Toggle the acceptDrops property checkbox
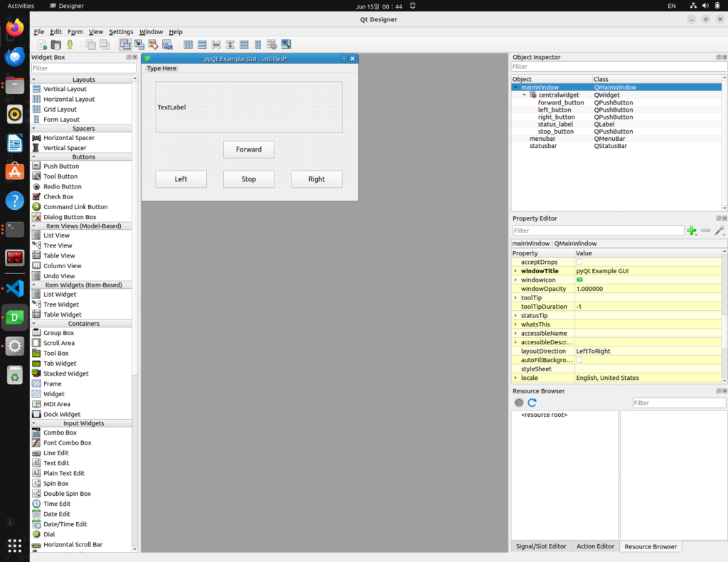Viewport: 728px width, 562px height. pyautogui.click(x=579, y=262)
